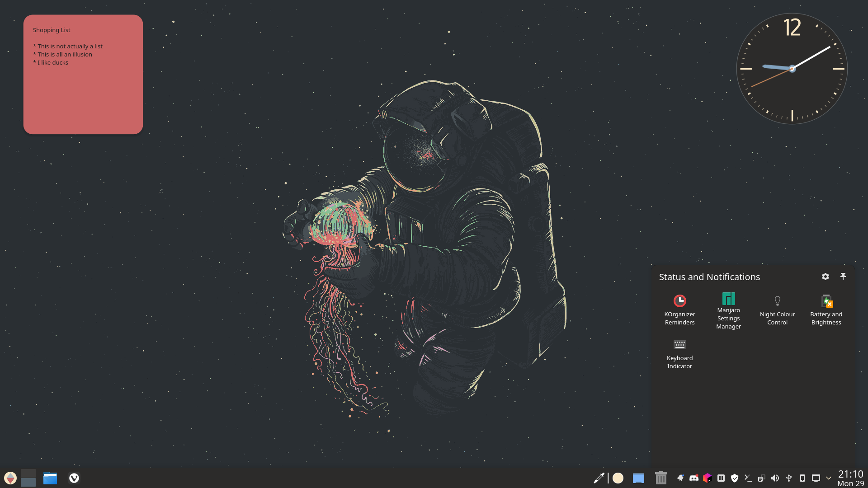The height and width of the screenshot is (488, 868).
Task: Open the Trash from the panel
Action: (x=661, y=478)
